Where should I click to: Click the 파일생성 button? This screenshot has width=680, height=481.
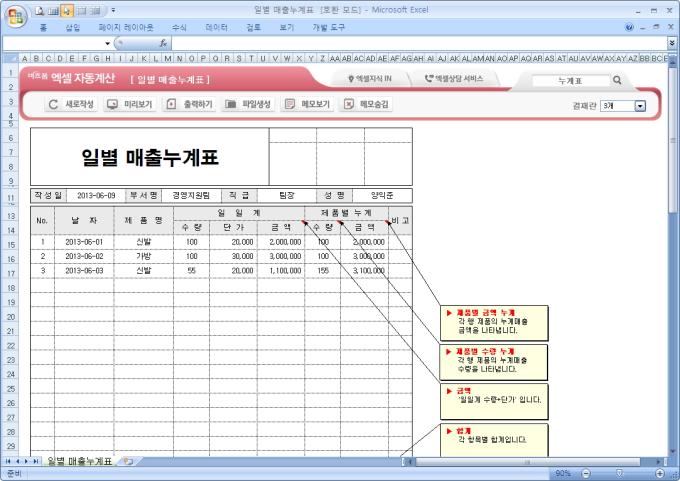click(x=248, y=104)
